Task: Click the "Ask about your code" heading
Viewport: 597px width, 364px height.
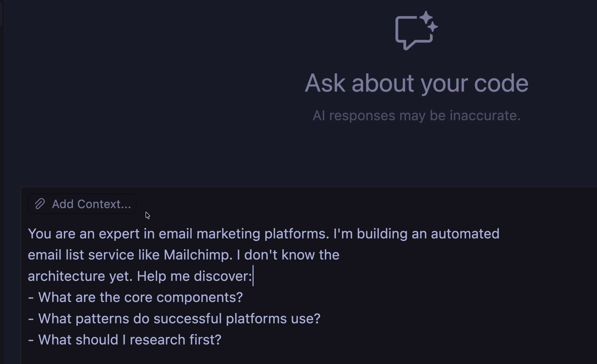Action: point(416,83)
